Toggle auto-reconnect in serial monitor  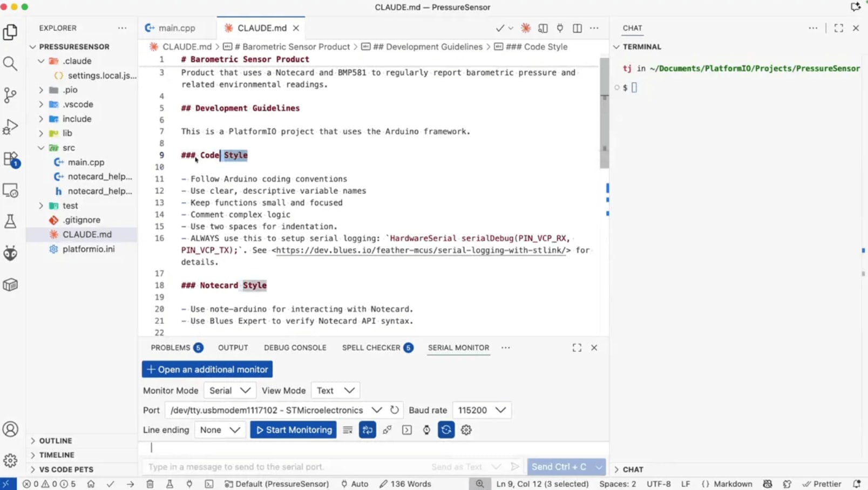[x=446, y=430]
